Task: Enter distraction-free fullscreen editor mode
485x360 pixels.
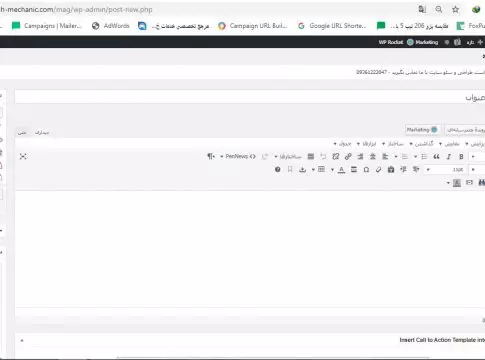Action: click(x=23, y=156)
